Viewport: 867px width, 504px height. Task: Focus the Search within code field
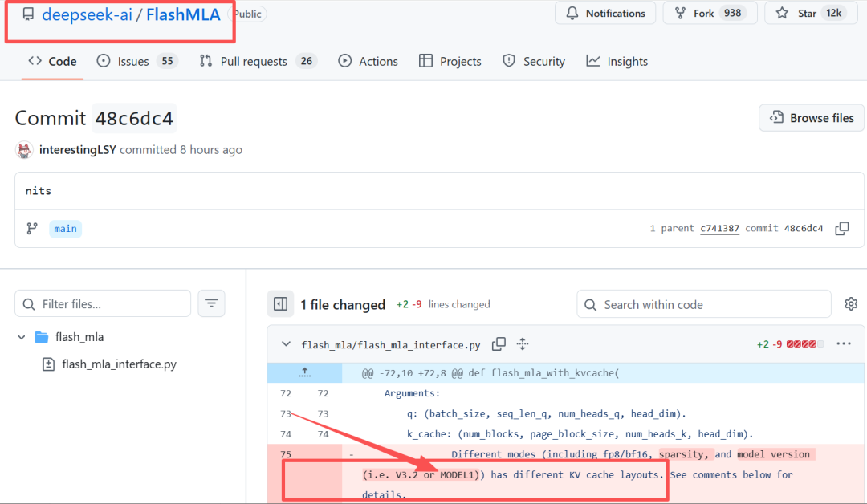tap(704, 304)
